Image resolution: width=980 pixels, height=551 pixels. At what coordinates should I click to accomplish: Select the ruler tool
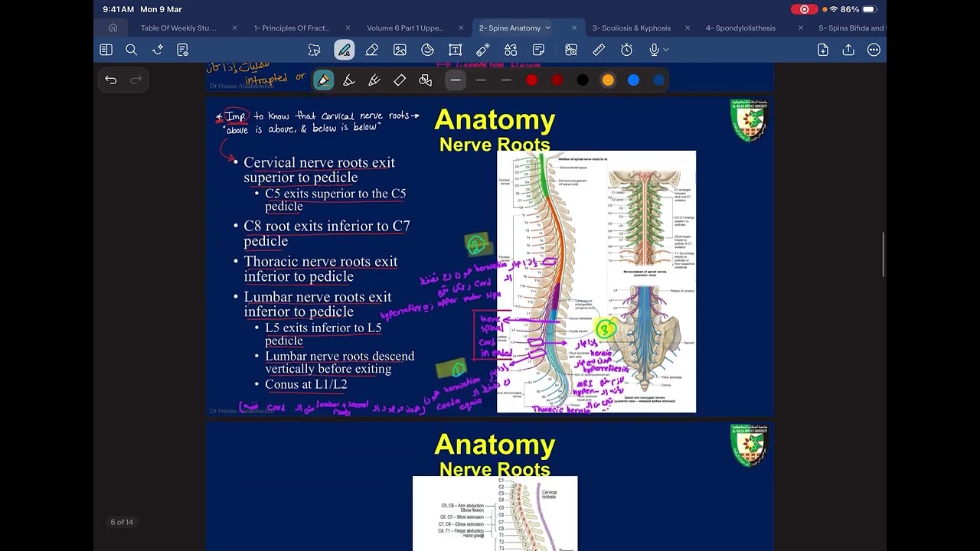[599, 50]
